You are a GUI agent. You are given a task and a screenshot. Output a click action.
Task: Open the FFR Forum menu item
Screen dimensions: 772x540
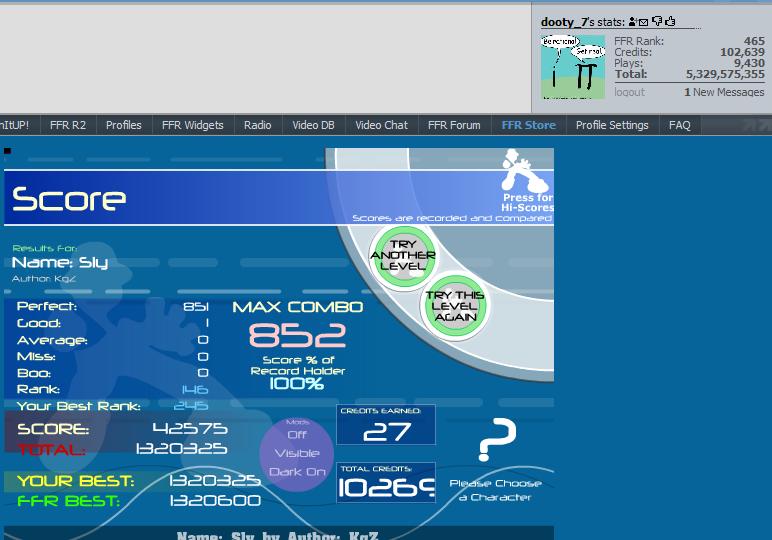coord(454,125)
